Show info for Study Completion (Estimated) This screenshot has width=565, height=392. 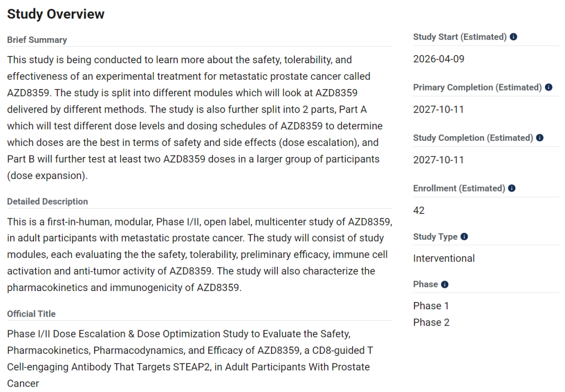pyautogui.click(x=540, y=138)
